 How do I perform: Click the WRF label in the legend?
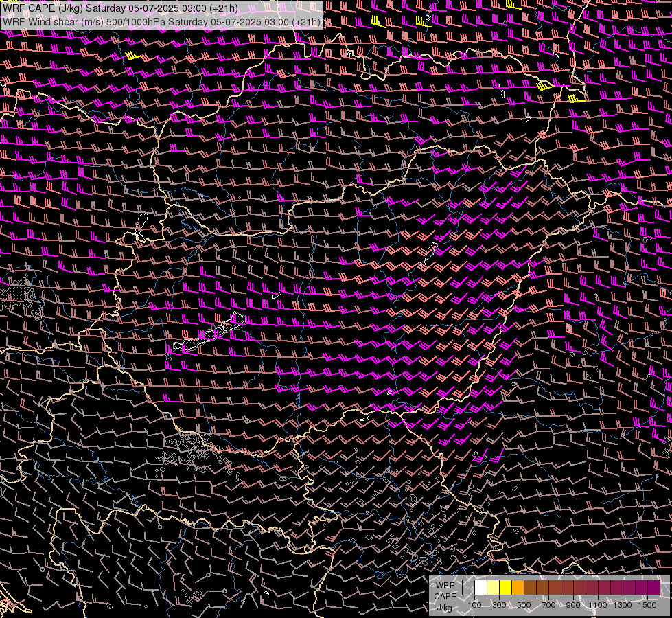coord(445,586)
